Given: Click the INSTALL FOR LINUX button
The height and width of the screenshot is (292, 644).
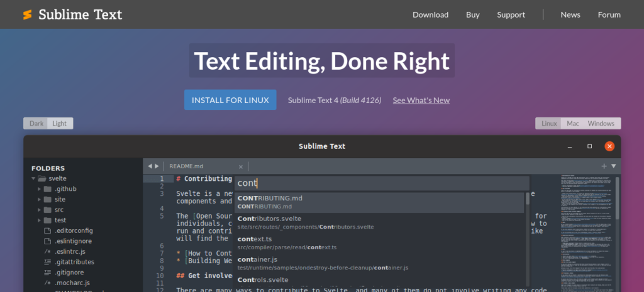Looking at the screenshot, I should [x=230, y=100].
